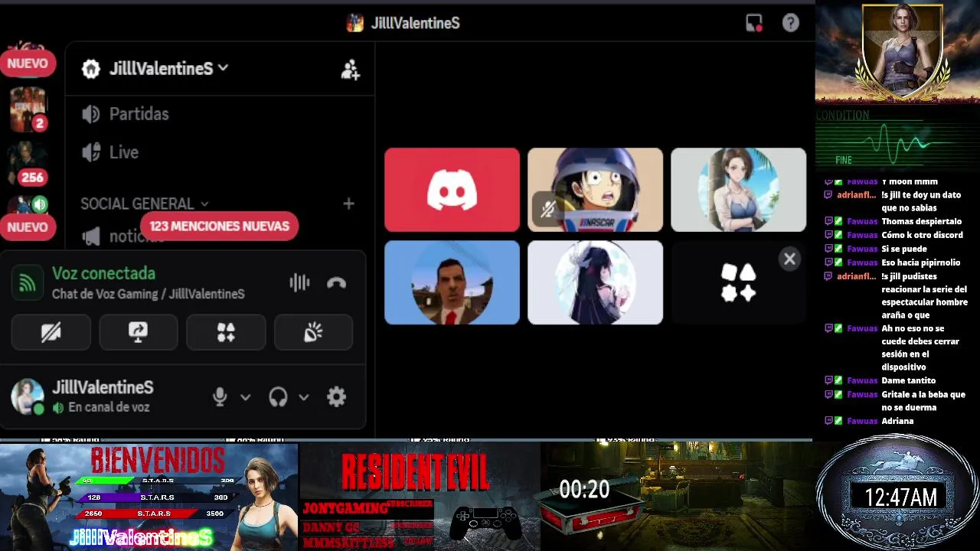The image size is (980, 551).
Task: Mute the microphone
Action: tap(220, 396)
